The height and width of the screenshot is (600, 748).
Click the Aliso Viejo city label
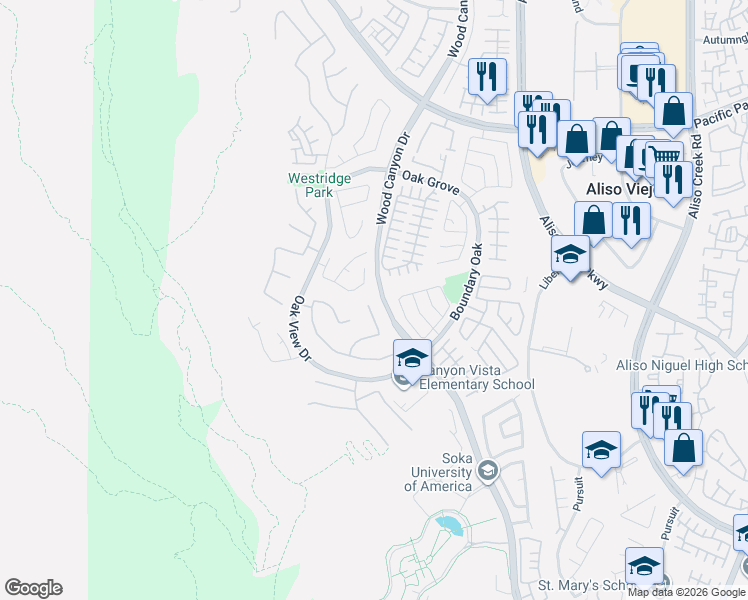[620, 189]
